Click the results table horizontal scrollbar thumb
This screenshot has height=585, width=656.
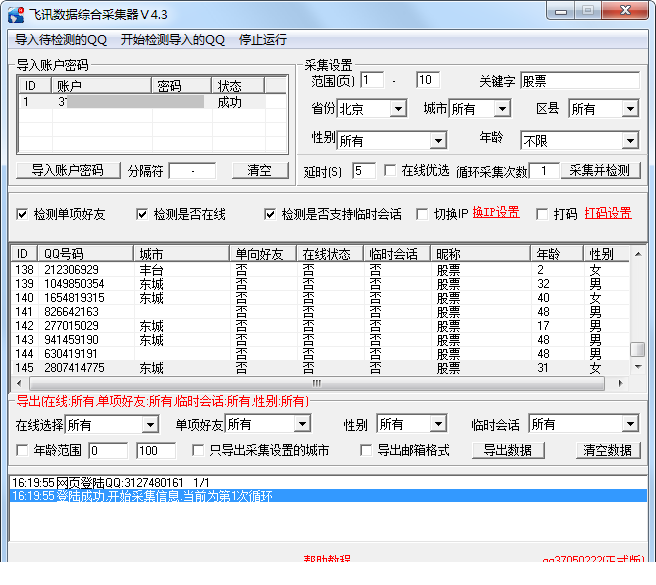317,383
